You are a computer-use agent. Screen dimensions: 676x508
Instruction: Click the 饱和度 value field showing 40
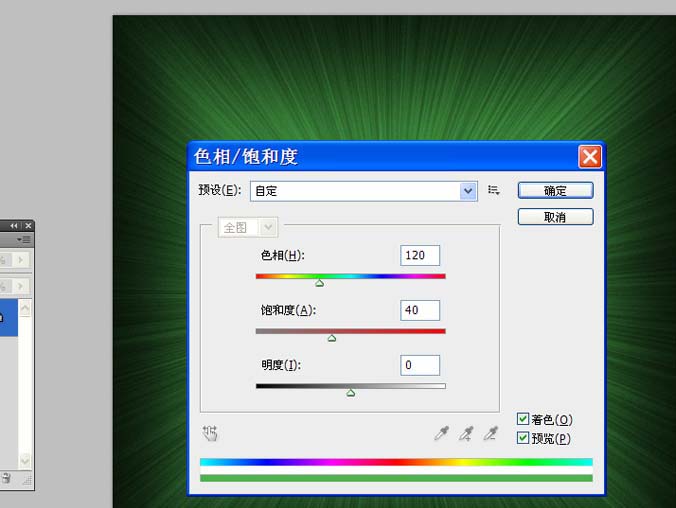click(x=420, y=310)
